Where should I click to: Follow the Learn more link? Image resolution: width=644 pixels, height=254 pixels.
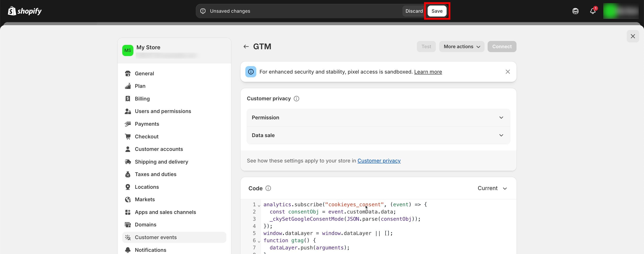click(x=428, y=72)
